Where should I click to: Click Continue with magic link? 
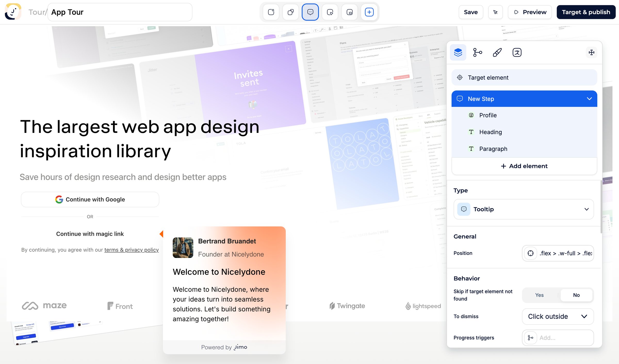[90, 234]
